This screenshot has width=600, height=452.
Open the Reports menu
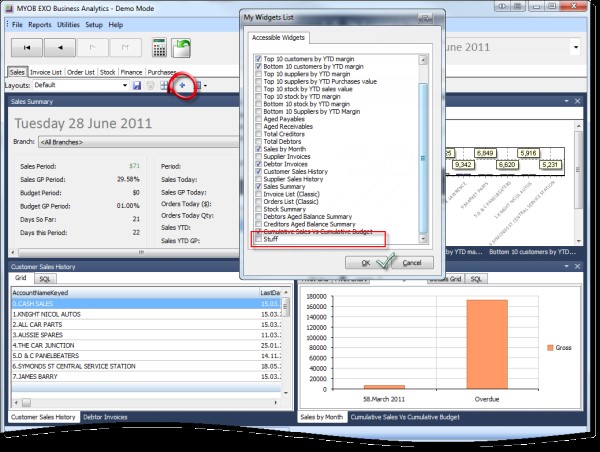(40, 25)
